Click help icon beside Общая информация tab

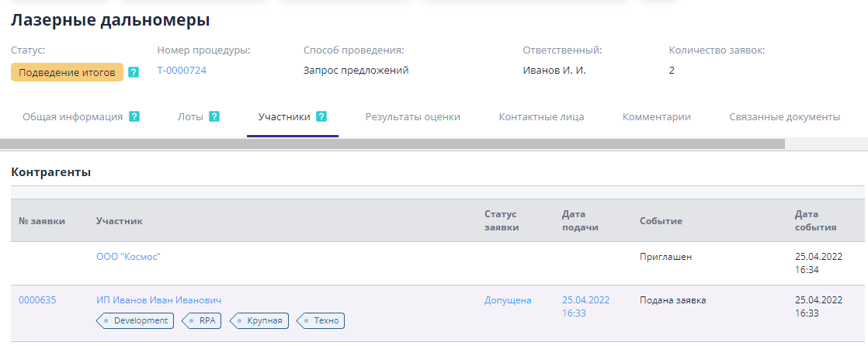click(134, 117)
